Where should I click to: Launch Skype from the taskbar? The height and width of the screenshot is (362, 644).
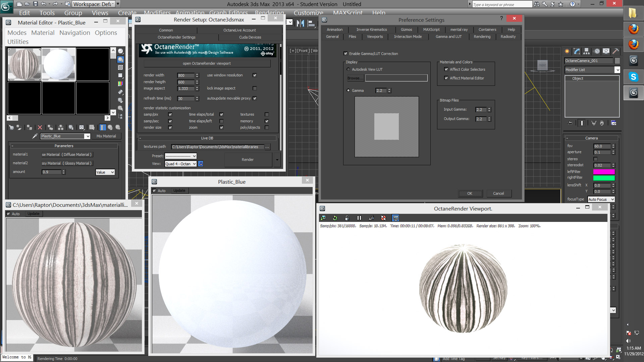pos(633,77)
